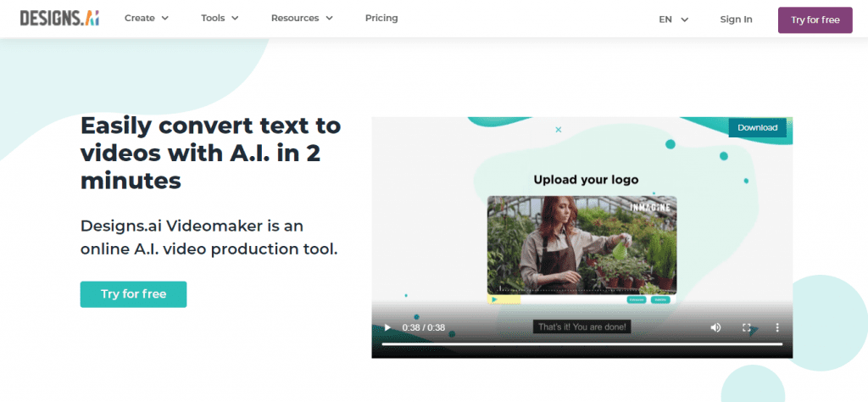Click the 0:38 / 0:38 video time display

(424, 327)
